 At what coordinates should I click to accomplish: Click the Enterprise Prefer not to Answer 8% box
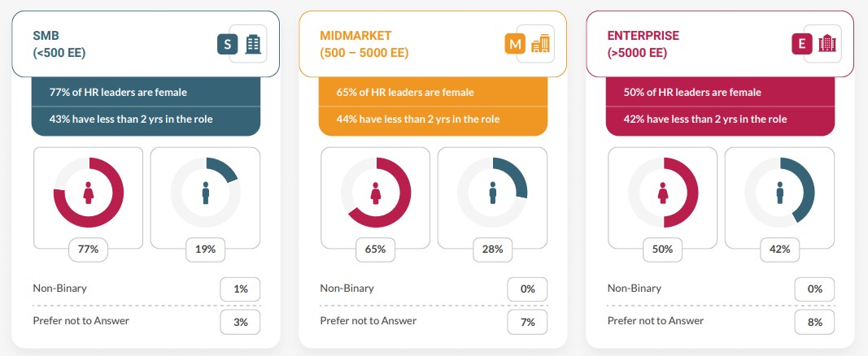[815, 323]
